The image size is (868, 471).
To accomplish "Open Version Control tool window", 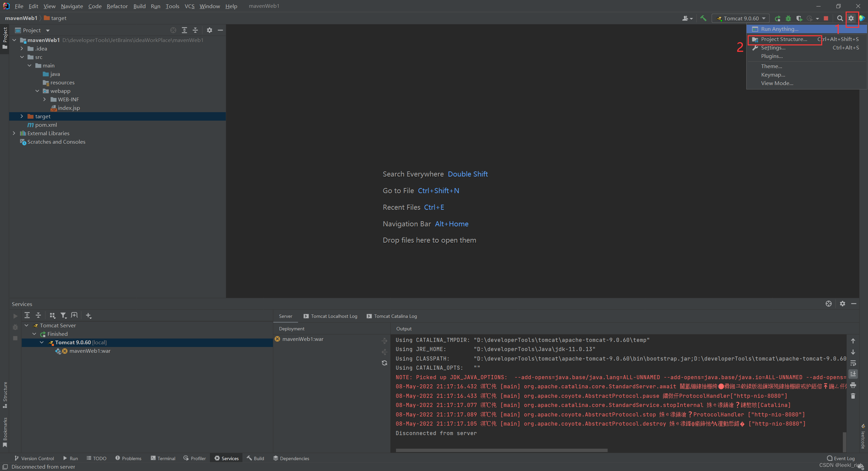I will coord(34,458).
